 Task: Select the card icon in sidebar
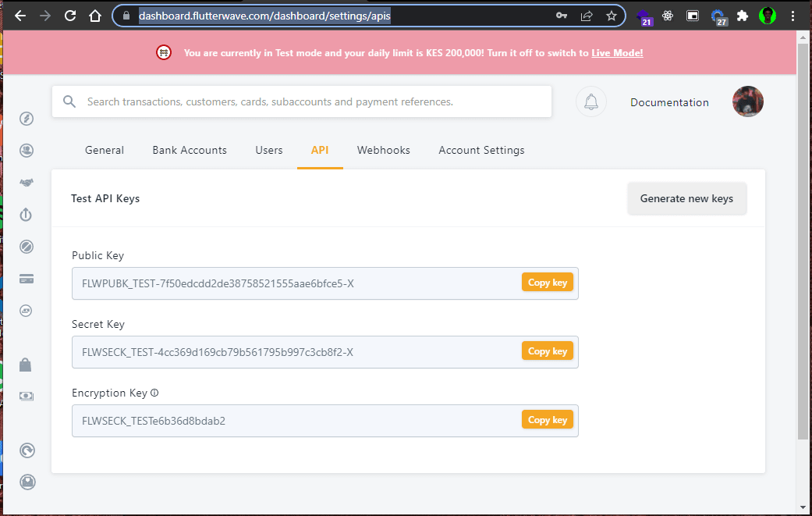[27, 279]
